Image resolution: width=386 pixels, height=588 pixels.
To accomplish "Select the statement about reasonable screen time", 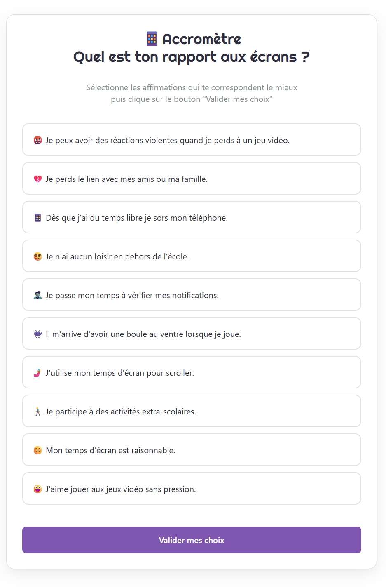I will (191, 450).
